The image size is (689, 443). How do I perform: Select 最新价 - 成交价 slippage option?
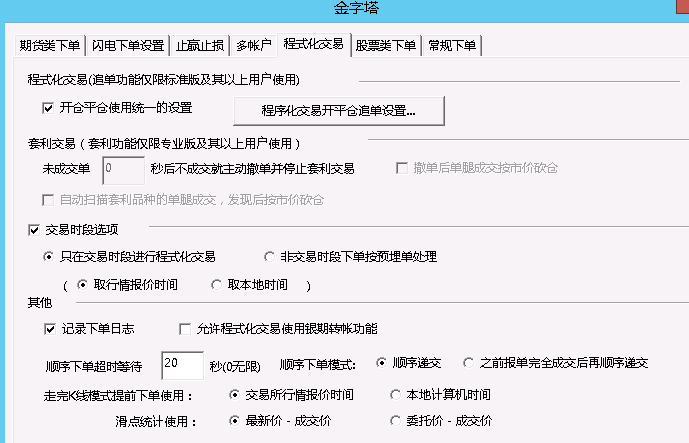click(234, 421)
